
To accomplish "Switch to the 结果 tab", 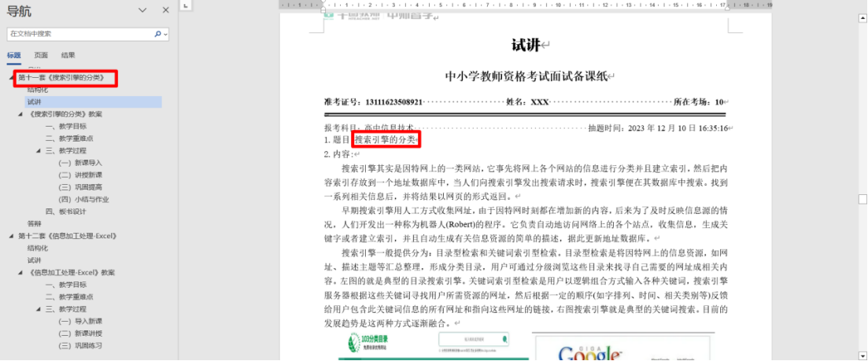I will [x=68, y=55].
